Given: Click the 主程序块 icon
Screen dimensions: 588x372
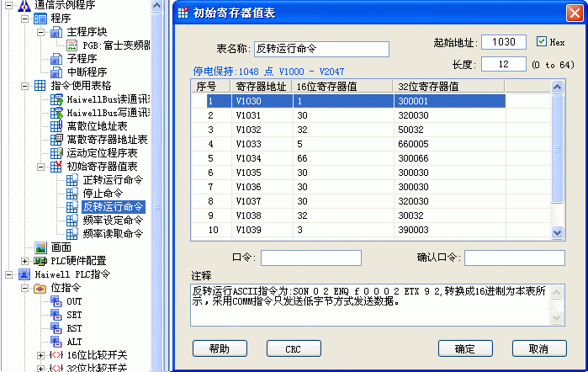Looking at the screenshot, I should pyautogui.click(x=56, y=32).
